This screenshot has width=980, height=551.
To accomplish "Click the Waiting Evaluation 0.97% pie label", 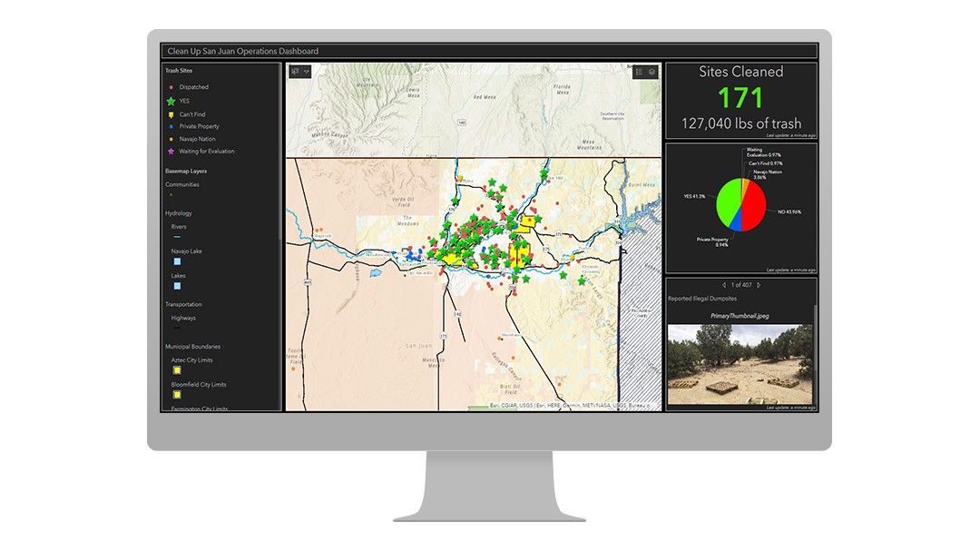I will point(763,152).
